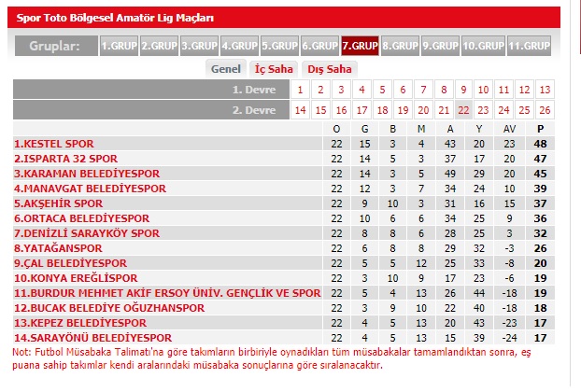
Task: Open week 1 of first half
Action: pyautogui.click(x=300, y=90)
